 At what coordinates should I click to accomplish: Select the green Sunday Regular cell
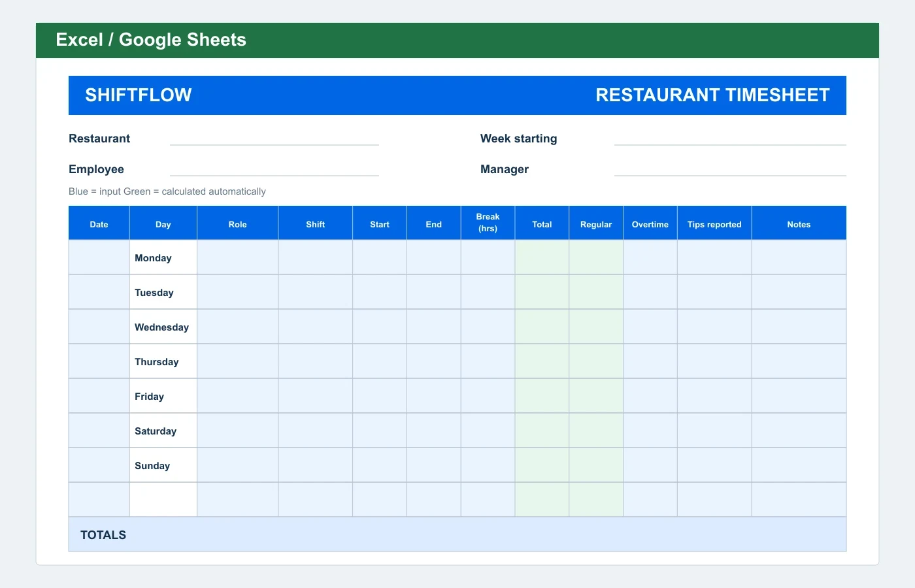[x=596, y=465]
